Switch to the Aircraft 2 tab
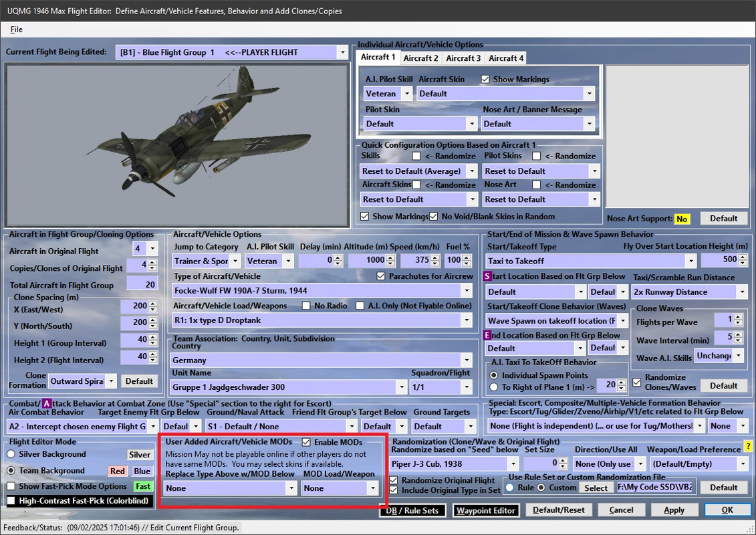 421,58
